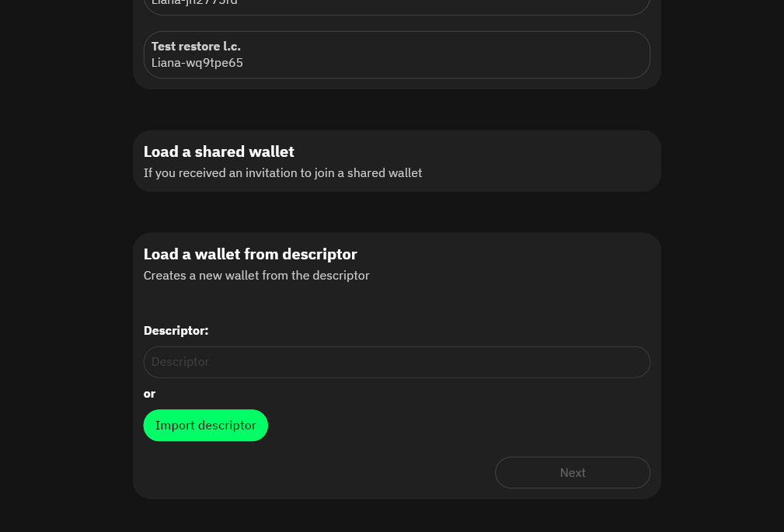Click the 'Test restore l.c.' bold title

196,47
